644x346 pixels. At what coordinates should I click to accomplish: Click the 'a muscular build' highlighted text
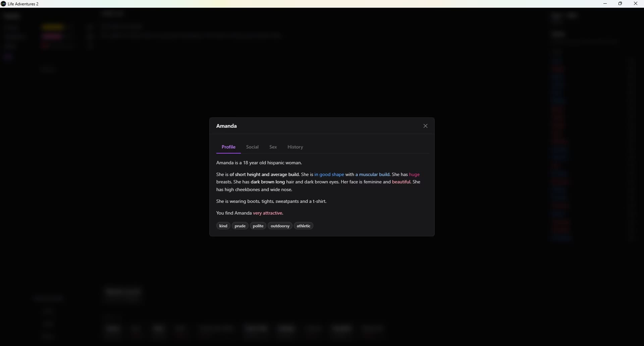pos(372,175)
